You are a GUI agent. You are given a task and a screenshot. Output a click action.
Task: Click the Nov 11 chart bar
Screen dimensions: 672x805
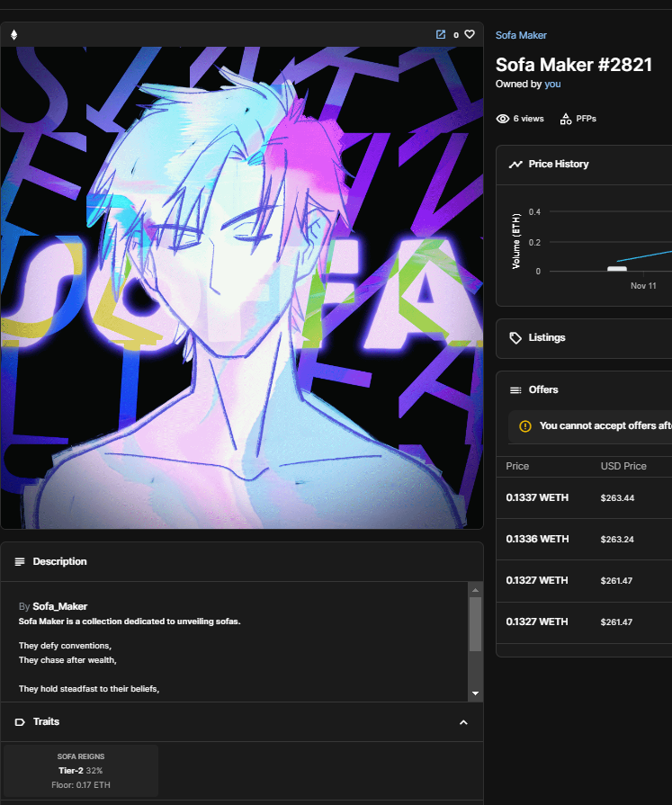[x=617, y=269]
